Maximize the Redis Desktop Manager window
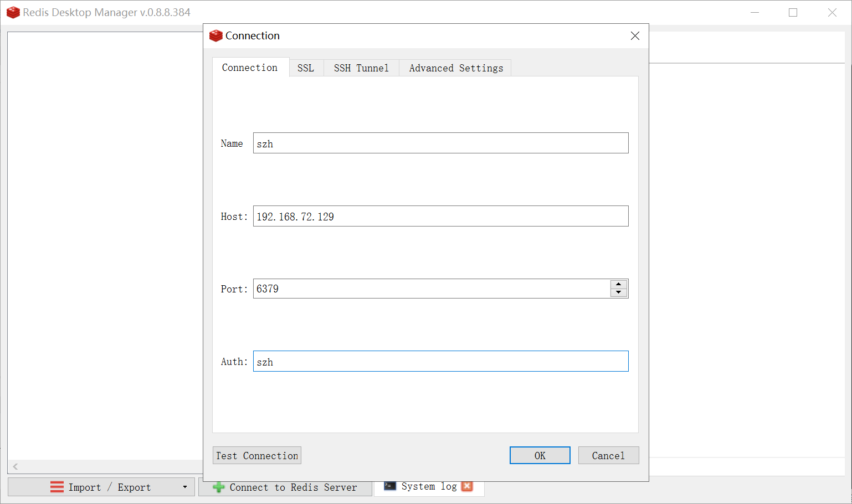The width and height of the screenshot is (852, 504). (x=793, y=12)
